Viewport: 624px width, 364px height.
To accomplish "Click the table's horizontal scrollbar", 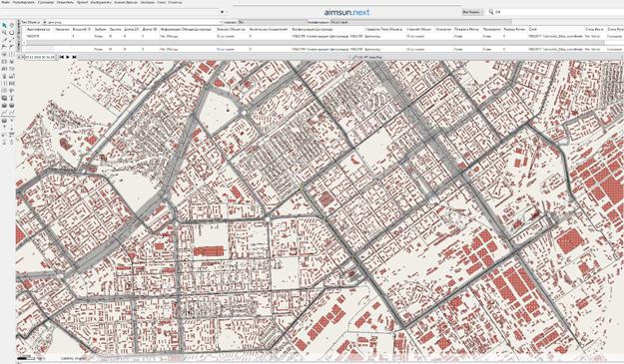I will pyautogui.click(x=314, y=43).
